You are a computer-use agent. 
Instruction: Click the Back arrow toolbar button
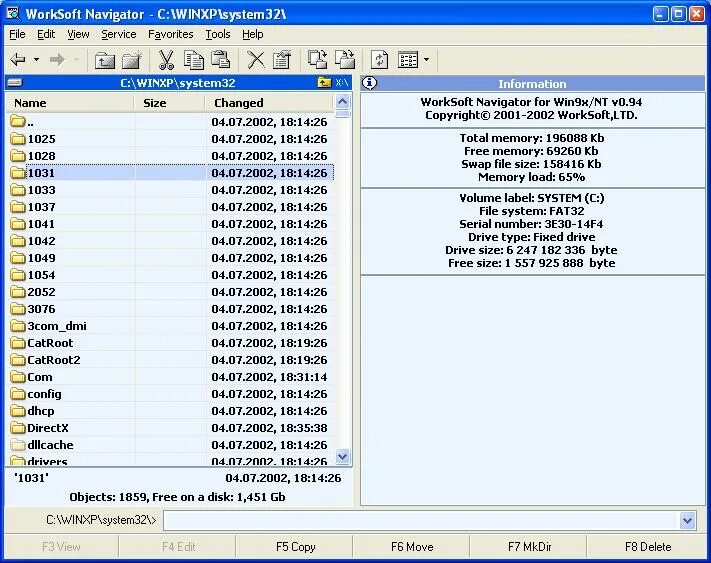[18, 59]
